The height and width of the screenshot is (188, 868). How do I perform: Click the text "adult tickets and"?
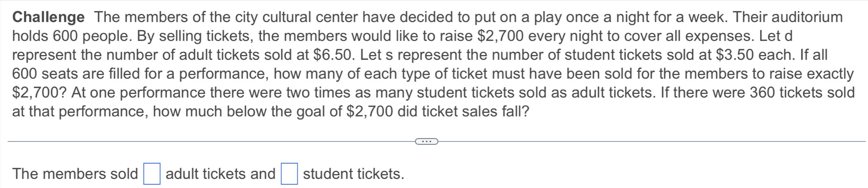(x=220, y=174)
